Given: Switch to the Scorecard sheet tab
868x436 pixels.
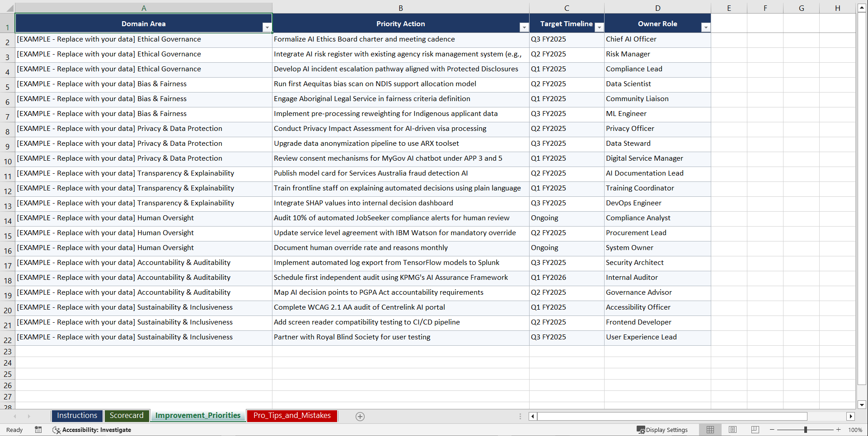Looking at the screenshot, I should pyautogui.click(x=127, y=416).
